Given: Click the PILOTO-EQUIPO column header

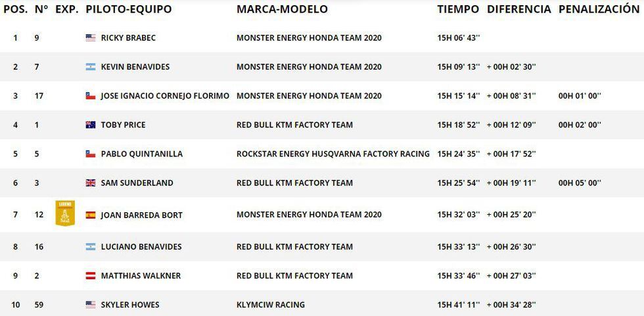Looking at the screenshot, I should click(x=129, y=10).
